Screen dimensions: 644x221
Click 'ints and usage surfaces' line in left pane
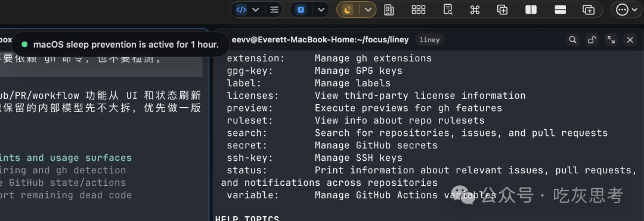[x=66, y=158]
